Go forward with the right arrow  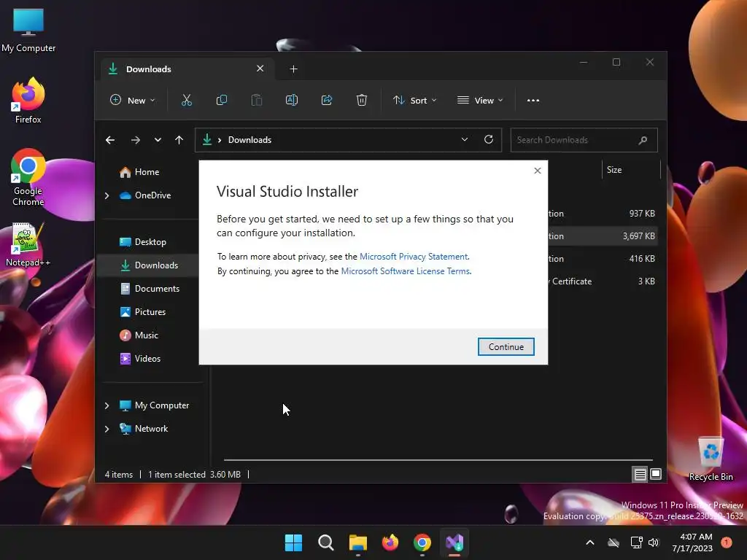point(135,140)
